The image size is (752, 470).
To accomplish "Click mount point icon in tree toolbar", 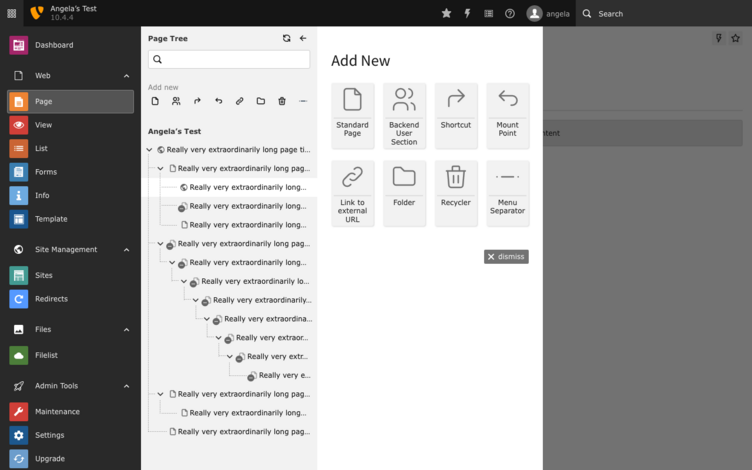I will pyautogui.click(x=219, y=101).
